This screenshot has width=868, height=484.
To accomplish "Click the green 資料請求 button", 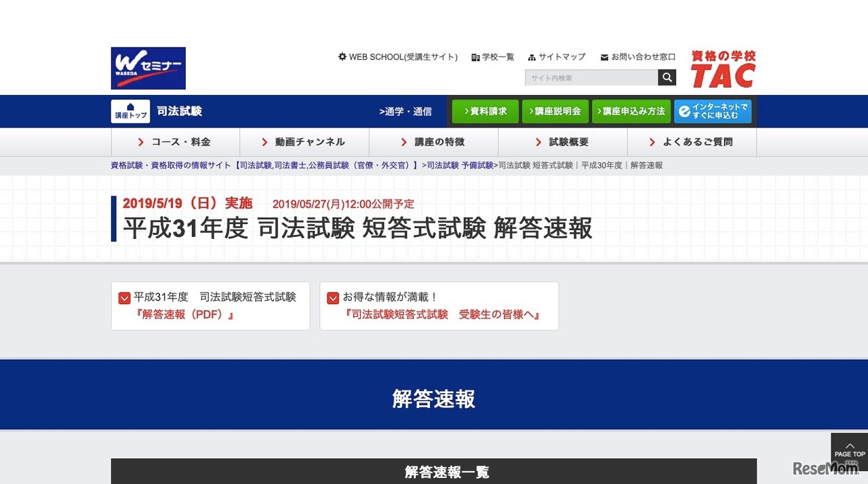I will pos(484,111).
